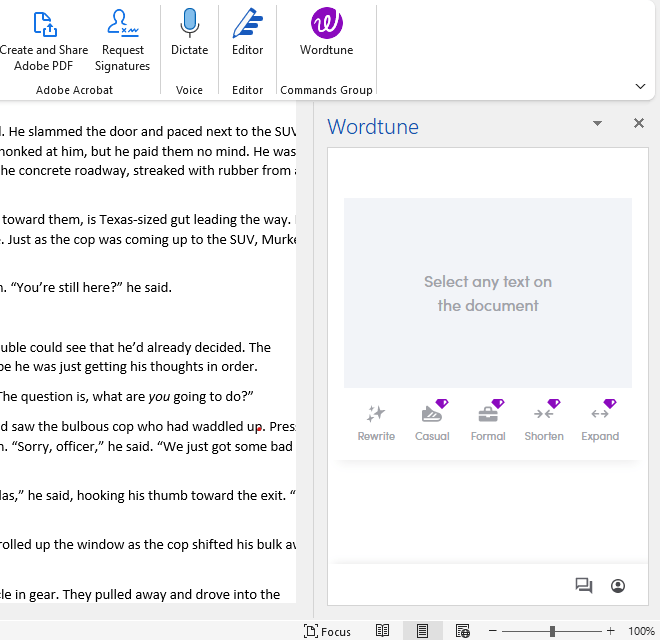Toggle Focus mode in status bar
Image resolution: width=660 pixels, height=640 pixels.
click(327, 631)
